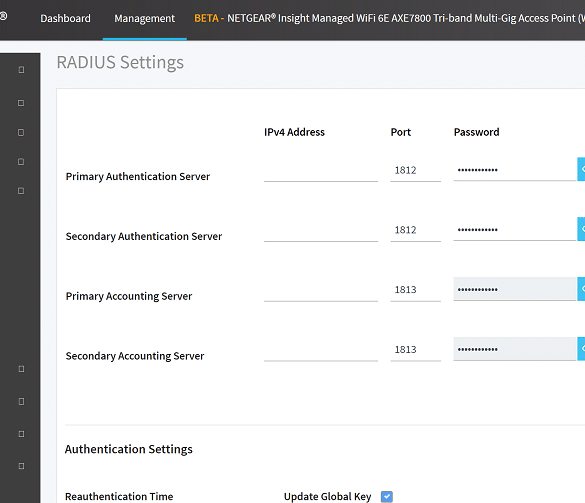This screenshot has height=503, width=585.
Task: Switch to the Dashboard tab
Action: tap(65, 18)
